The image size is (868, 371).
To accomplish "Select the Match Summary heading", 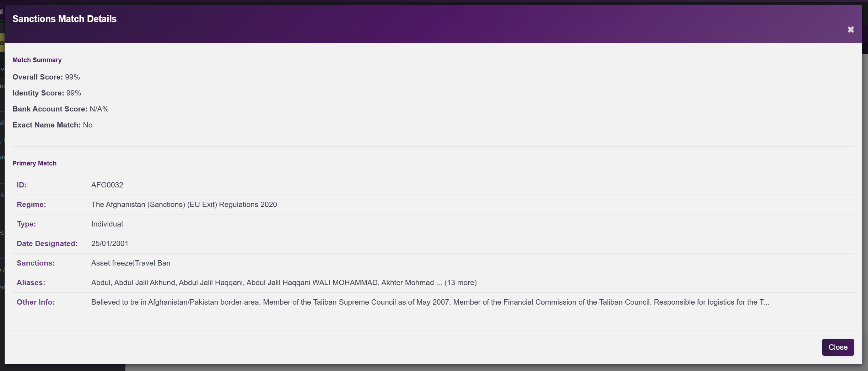I will pyautogui.click(x=37, y=60).
